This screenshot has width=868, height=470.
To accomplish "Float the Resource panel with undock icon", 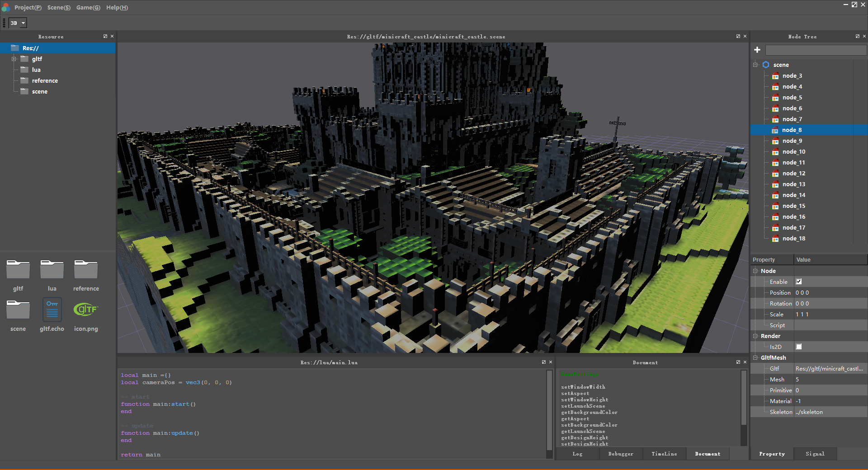I will 105,36.
